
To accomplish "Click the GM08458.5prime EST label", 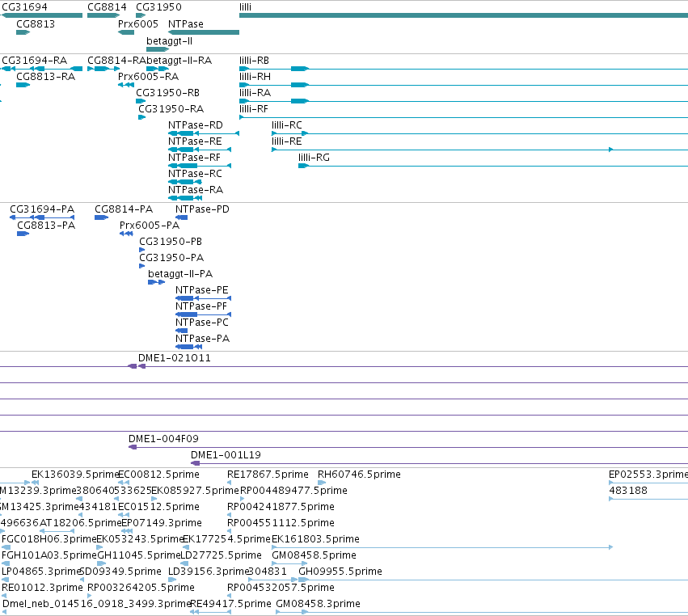I will coord(314,555).
